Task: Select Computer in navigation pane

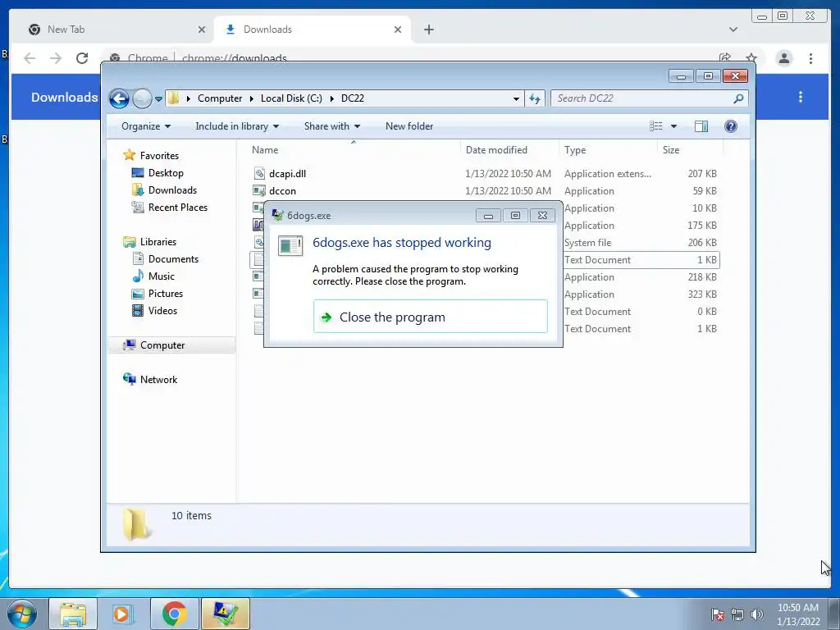Action: [x=171, y=345]
